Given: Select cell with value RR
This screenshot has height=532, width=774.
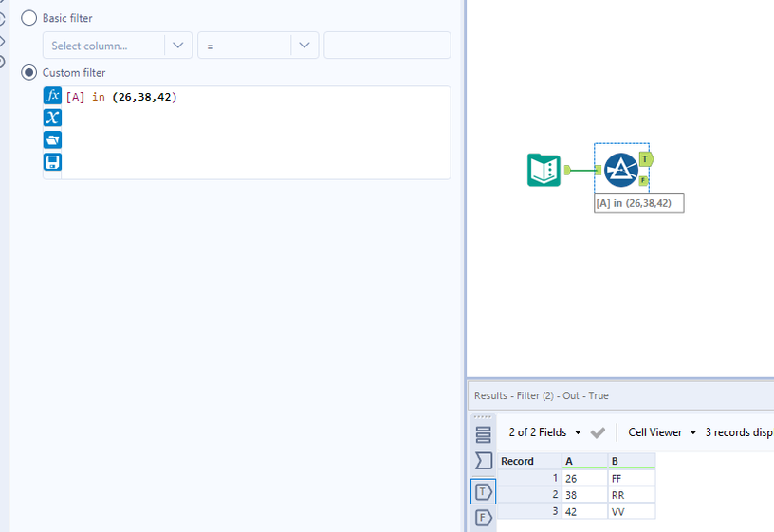Looking at the screenshot, I should click(632, 495).
